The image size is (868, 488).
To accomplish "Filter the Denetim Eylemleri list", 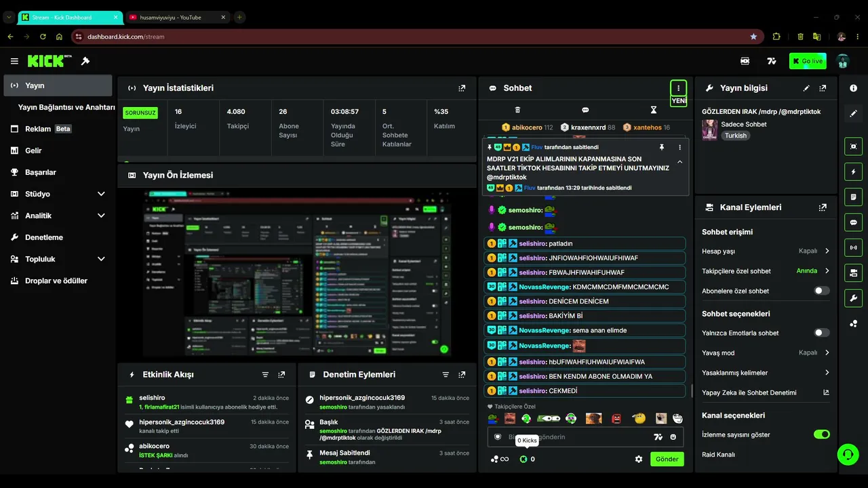I will click(x=446, y=375).
